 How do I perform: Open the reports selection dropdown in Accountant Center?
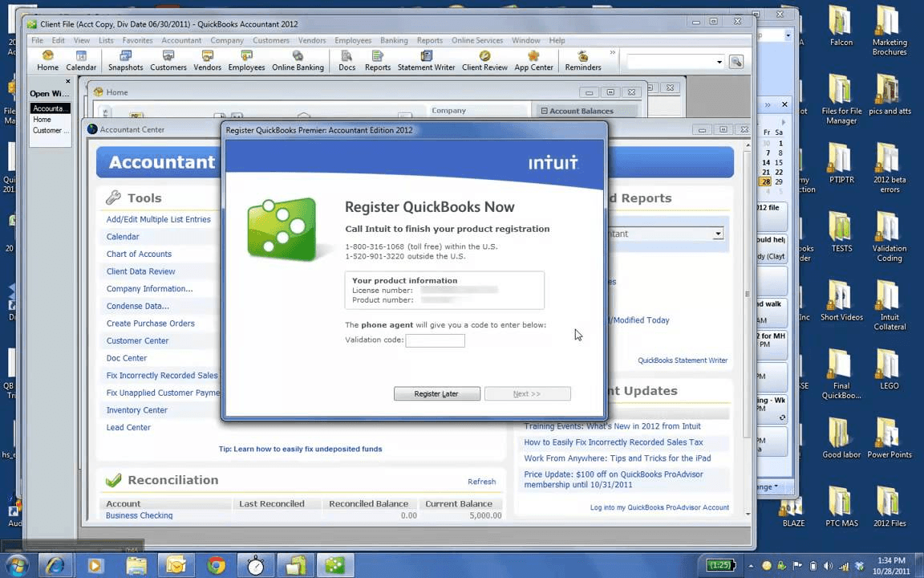[718, 234]
